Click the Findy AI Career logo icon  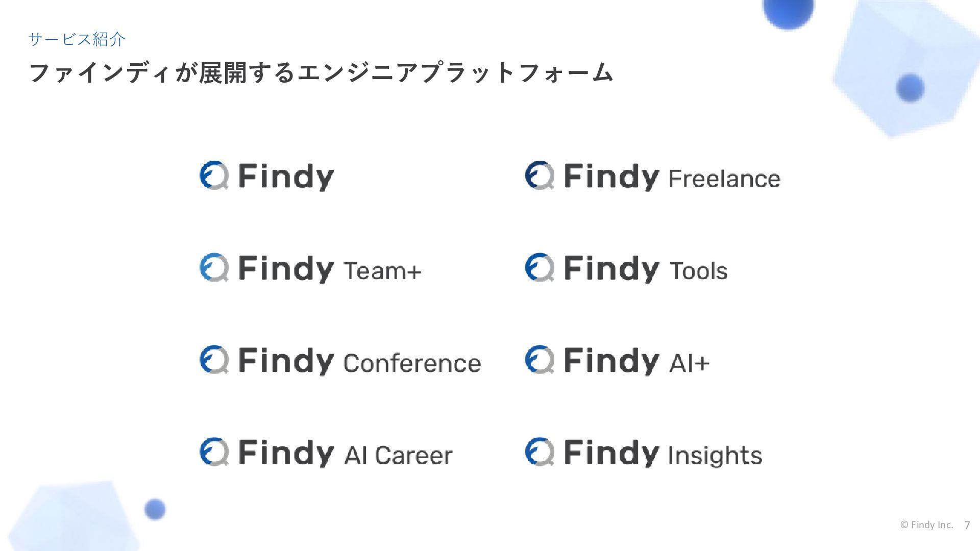214,452
